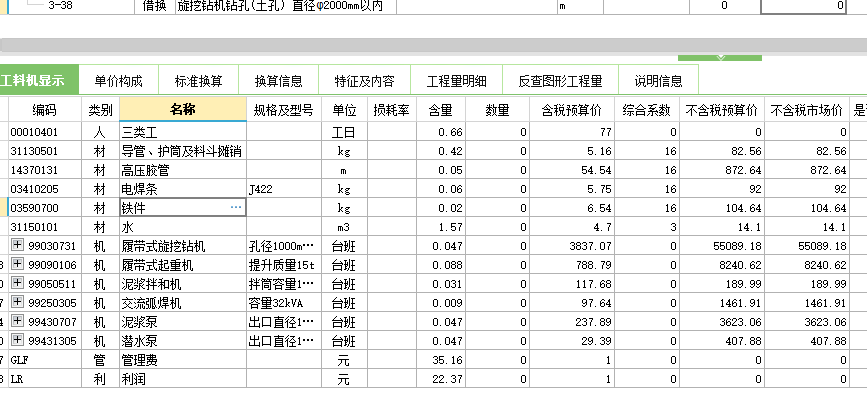Collapse the lower panel with green chevron
The width and height of the screenshot is (867, 393).
pos(719,57)
